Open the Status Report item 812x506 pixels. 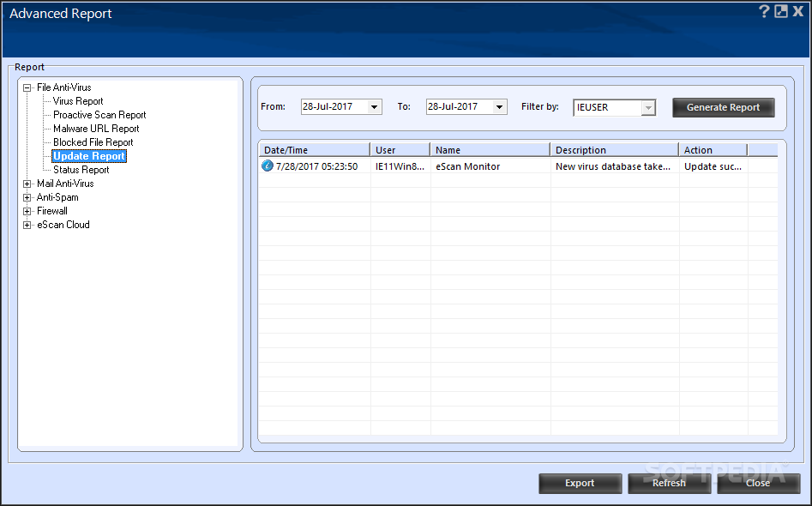(81, 170)
